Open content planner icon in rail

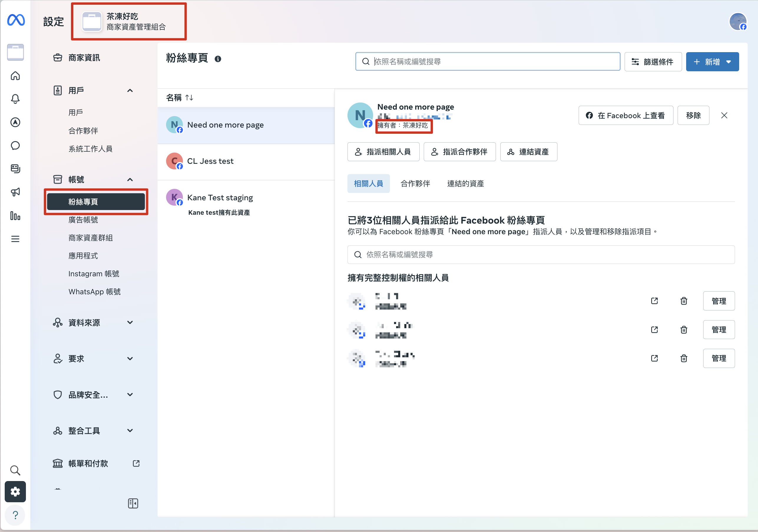[x=16, y=169]
